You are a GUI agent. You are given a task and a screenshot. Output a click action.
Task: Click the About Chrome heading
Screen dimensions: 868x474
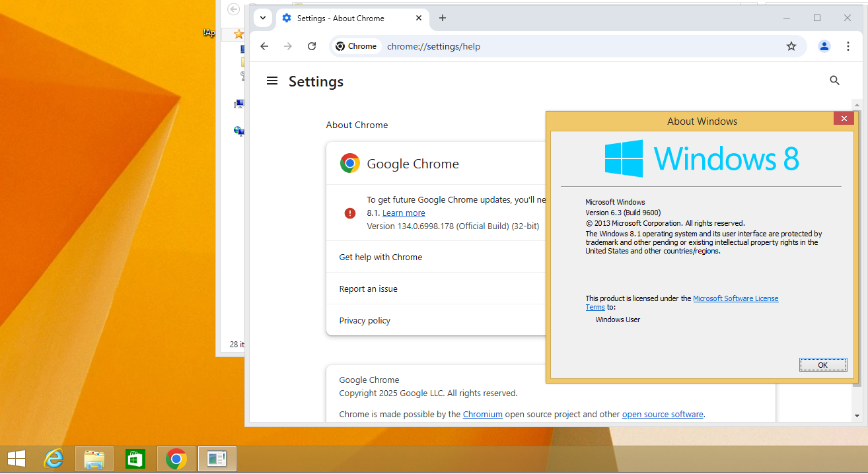[x=357, y=125]
